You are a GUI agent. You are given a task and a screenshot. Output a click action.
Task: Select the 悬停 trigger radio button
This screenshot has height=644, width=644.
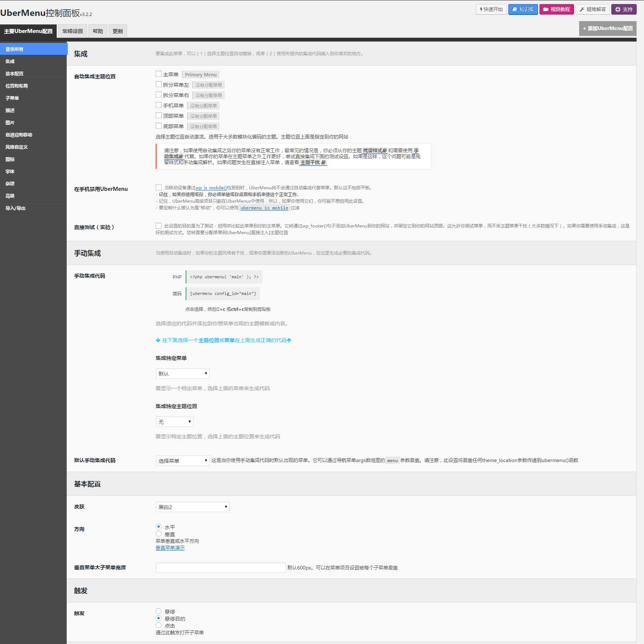click(159, 611)
